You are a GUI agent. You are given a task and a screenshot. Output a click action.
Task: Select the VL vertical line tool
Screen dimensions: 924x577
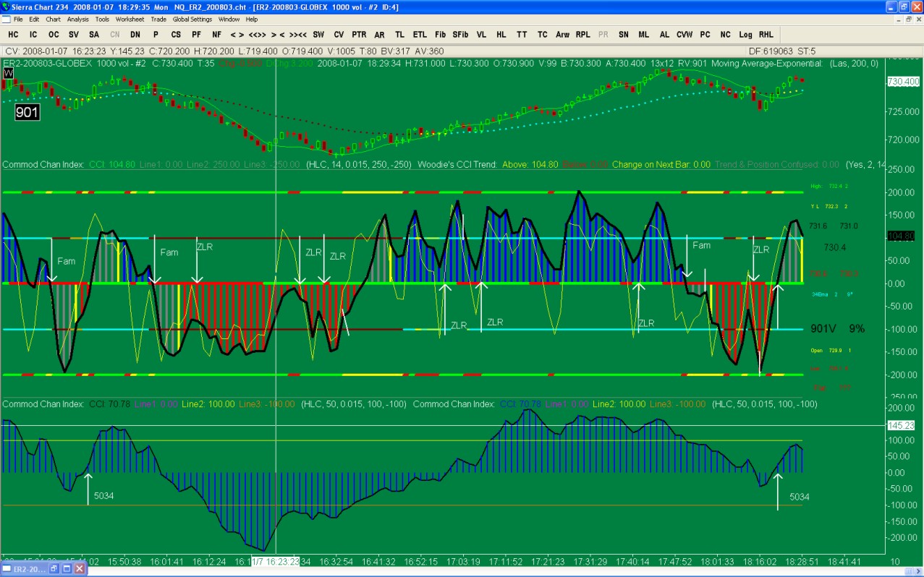[481, 35]
